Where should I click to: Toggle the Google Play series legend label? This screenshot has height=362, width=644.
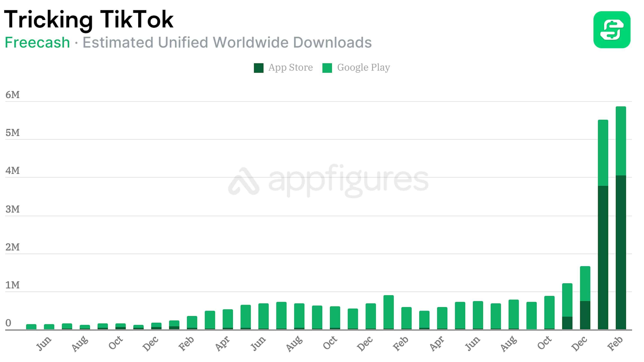[x=363, y=68]
